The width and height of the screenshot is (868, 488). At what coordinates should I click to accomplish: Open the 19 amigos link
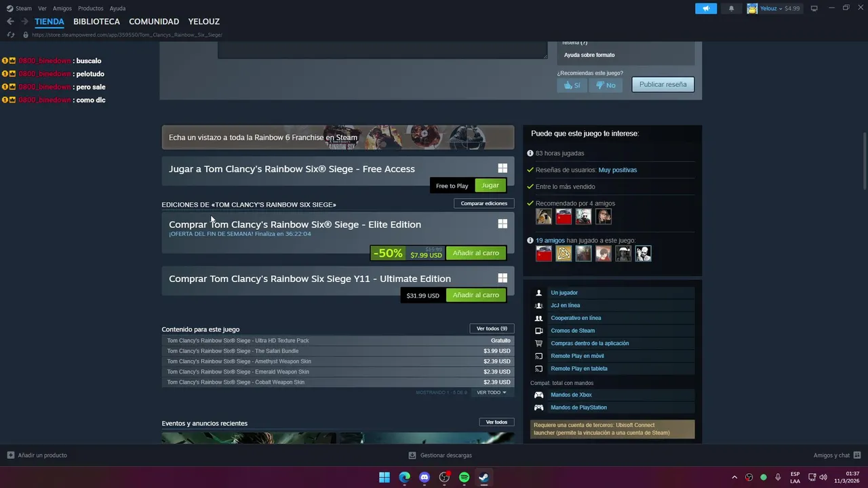(550, 241)
